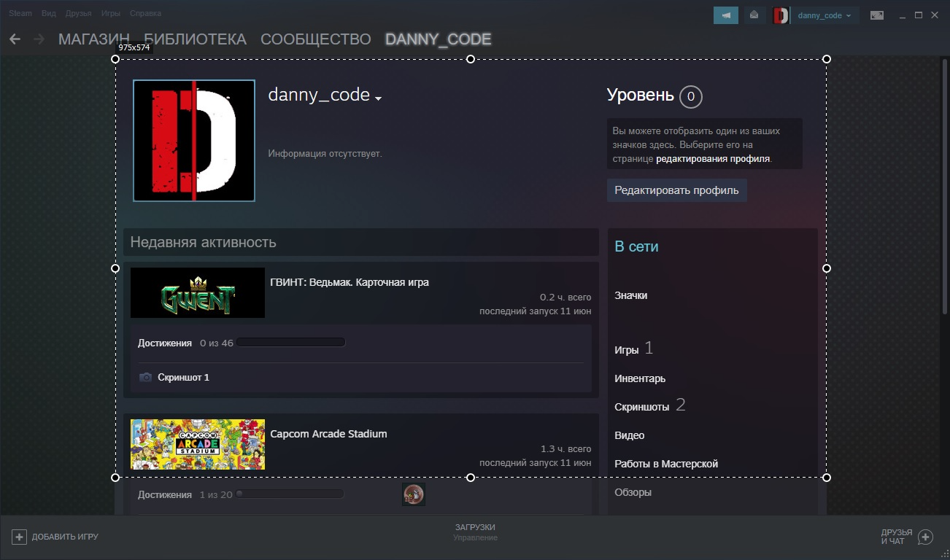Open the Друзья menu
The image size is (950, 560).
pos(78,14)
